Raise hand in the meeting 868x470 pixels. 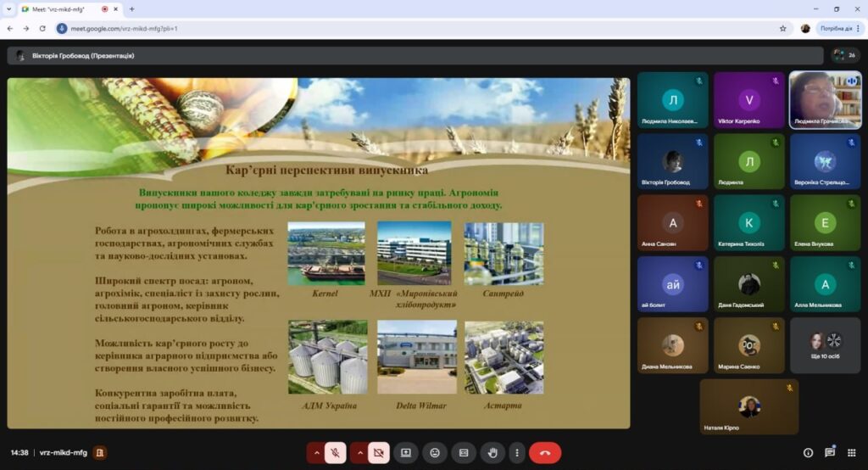tap(492, 453)
